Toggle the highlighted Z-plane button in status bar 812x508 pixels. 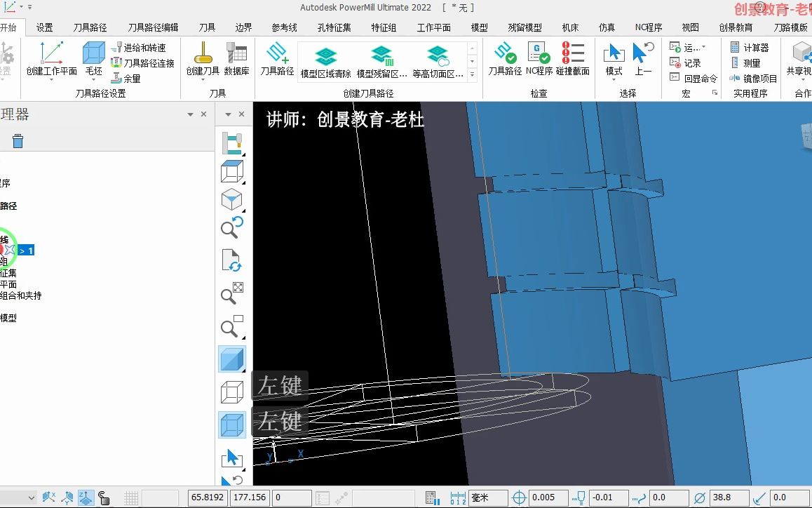[86, 497]
